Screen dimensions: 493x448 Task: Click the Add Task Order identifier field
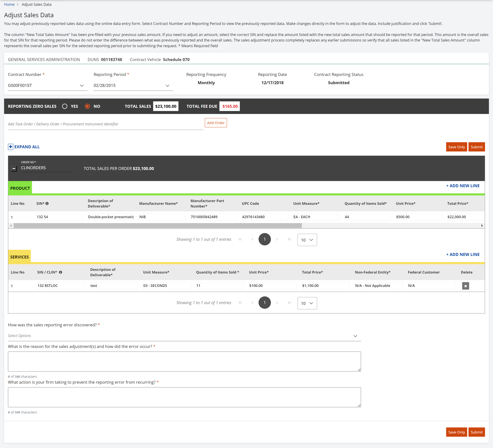pyautogui.click(x=106, y=124)
